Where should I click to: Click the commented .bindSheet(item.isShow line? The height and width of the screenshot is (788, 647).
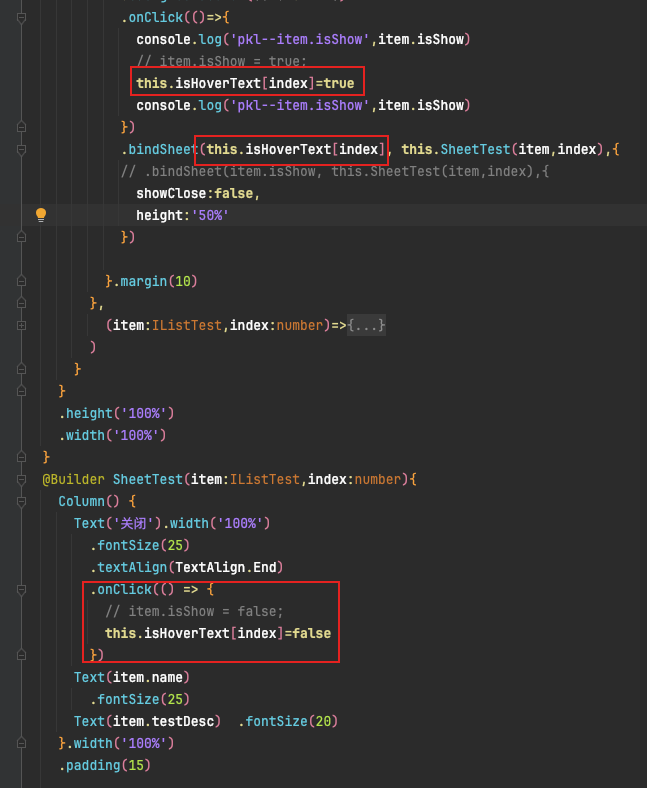click(x=335, y=171)
